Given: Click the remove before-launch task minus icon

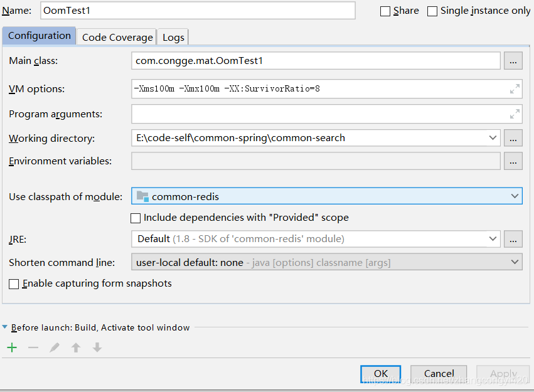Looking at the screenshot, I should pos(33,347).
